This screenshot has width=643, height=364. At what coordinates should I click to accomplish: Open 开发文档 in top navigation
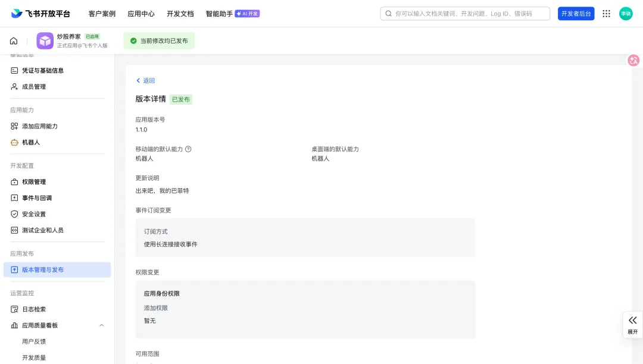[x=180, y=14]
